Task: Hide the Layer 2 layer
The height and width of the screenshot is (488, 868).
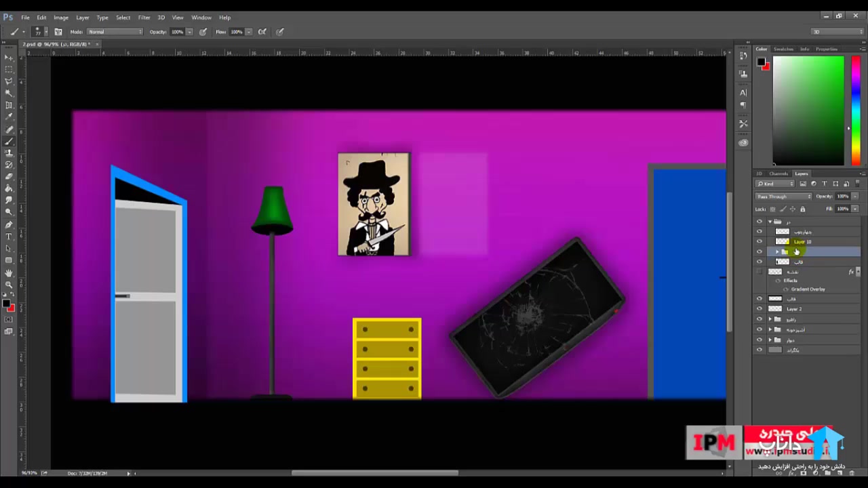Action: 759,309
